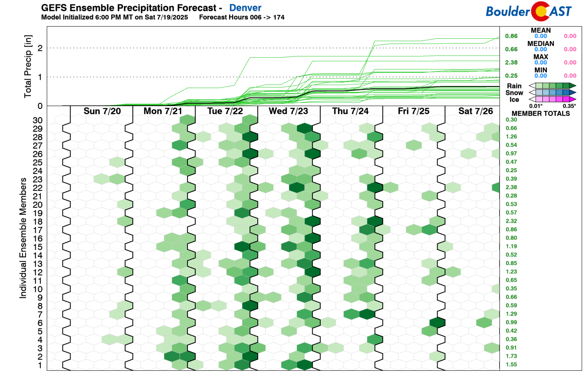Click the Ice legend color bar
The width and height of the screenshot is (588, 378).
tap(552, 99)
